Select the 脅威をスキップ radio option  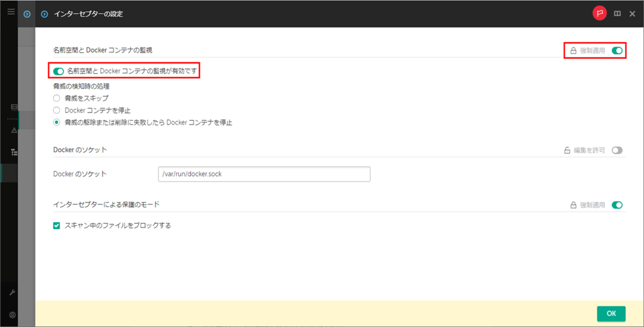[56, 98]
